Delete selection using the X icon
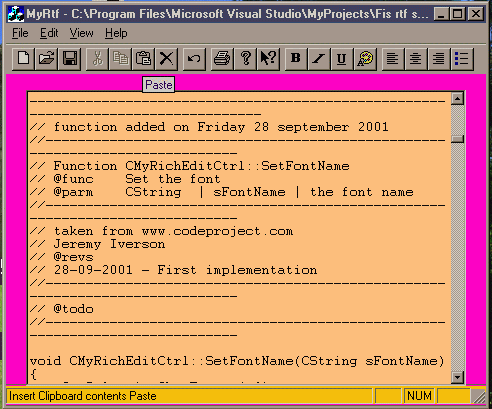 [166, 59]
